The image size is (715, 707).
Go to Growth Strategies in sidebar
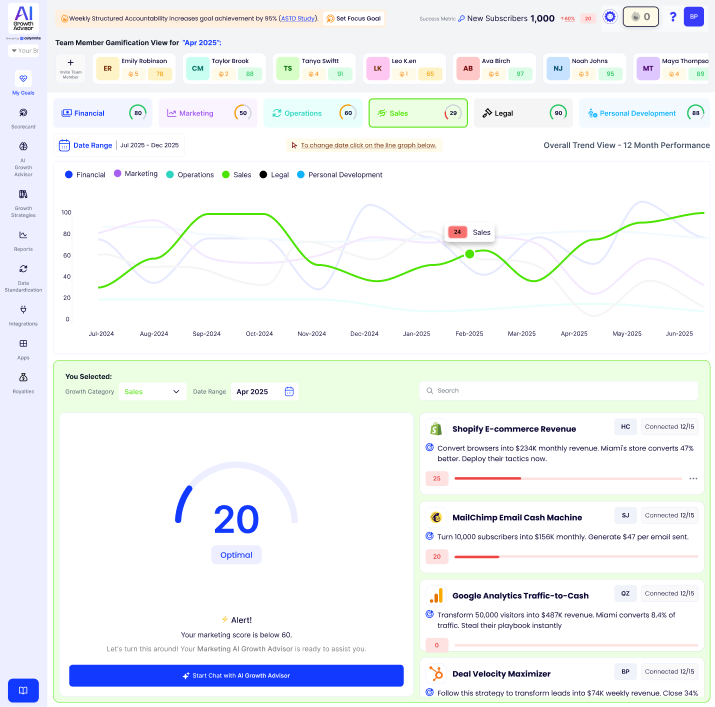coord(23,198)
